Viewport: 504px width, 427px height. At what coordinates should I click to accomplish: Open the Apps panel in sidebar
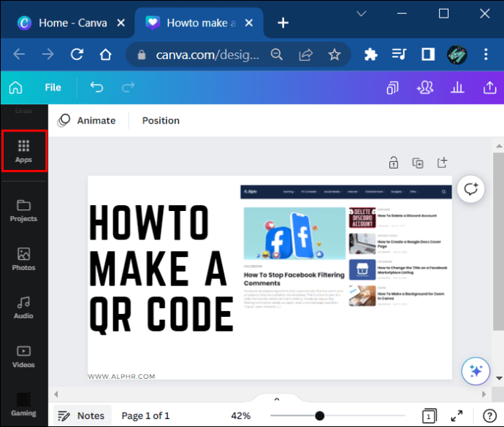(23, 151)
